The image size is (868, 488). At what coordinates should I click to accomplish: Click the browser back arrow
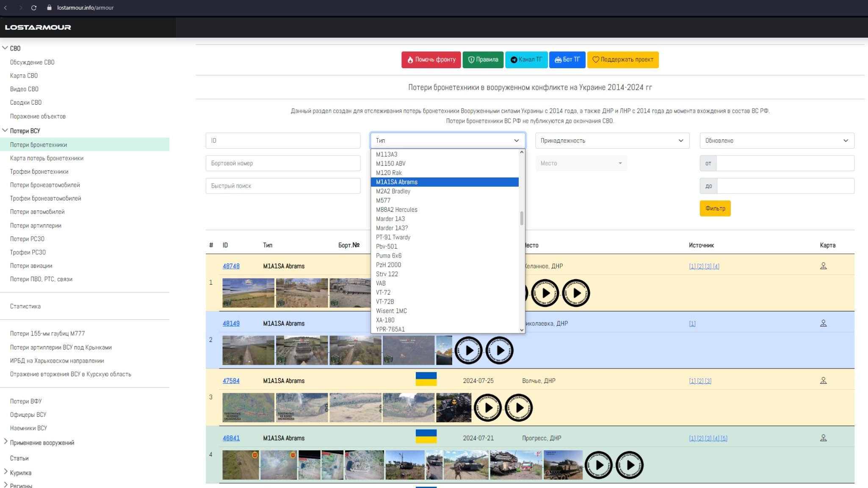coord(6,8)
